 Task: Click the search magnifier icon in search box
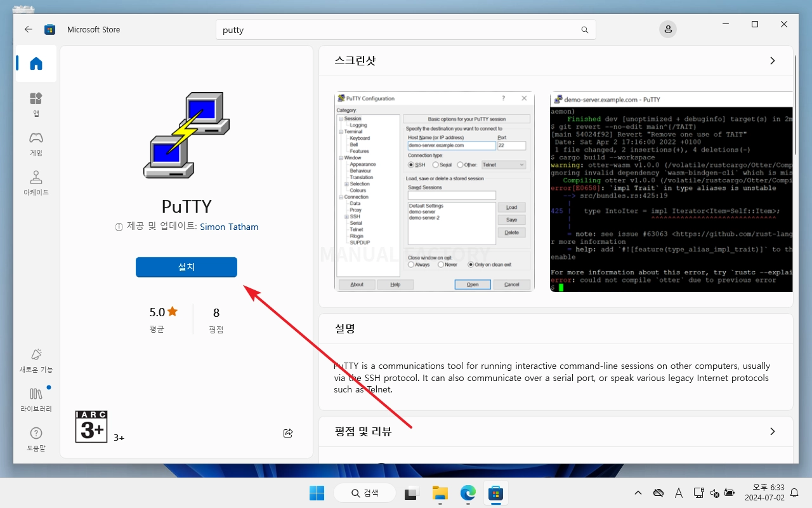[584, 30]
